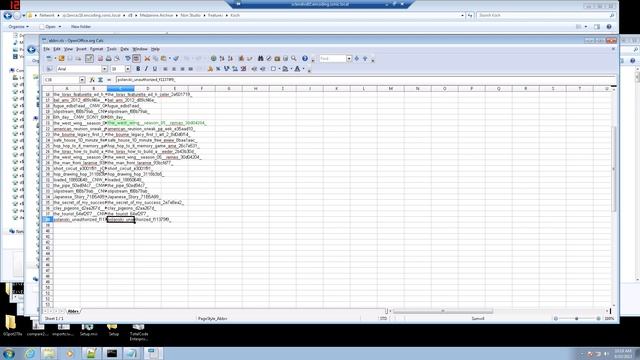Click the Print icon in Calc toolbar

tap(109, 59)
